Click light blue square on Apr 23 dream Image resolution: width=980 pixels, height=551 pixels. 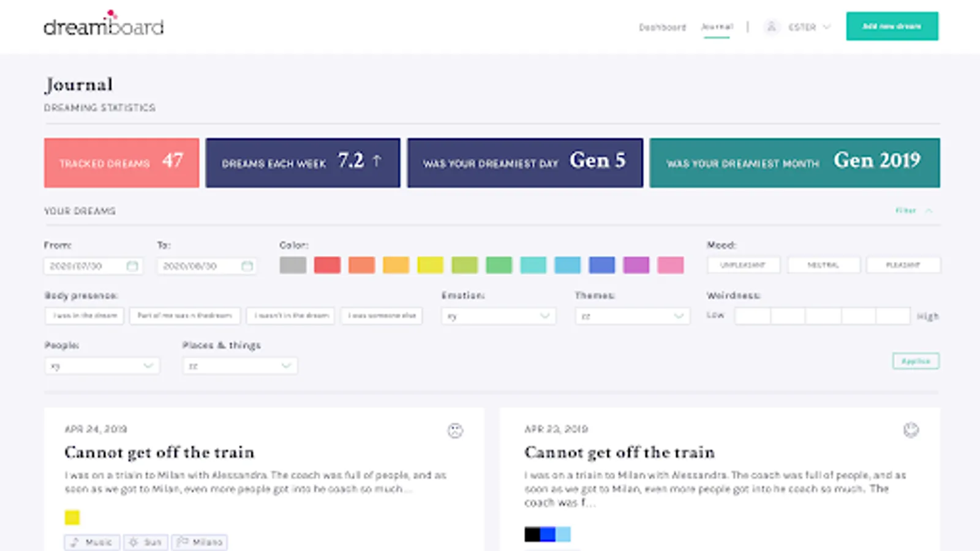(563, 534)
